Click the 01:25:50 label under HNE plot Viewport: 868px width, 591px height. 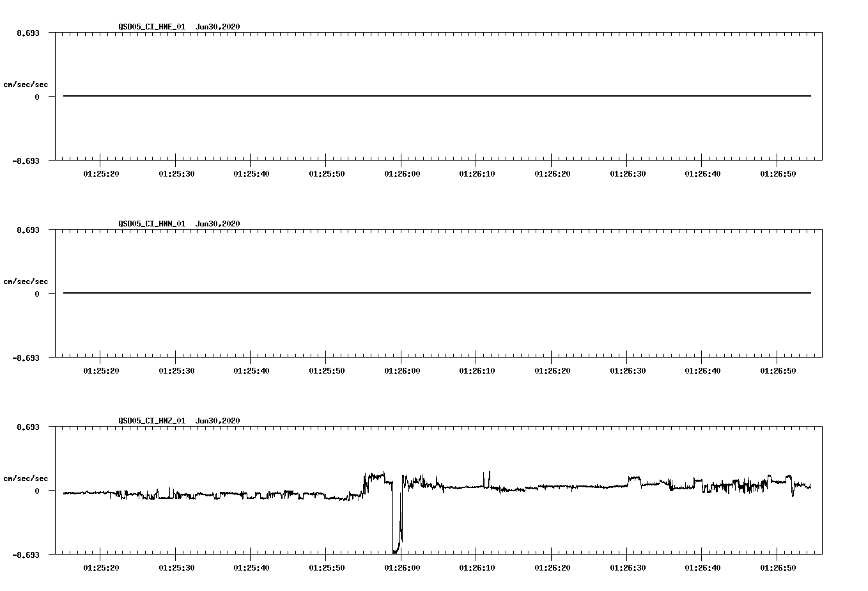click(326, 173)
